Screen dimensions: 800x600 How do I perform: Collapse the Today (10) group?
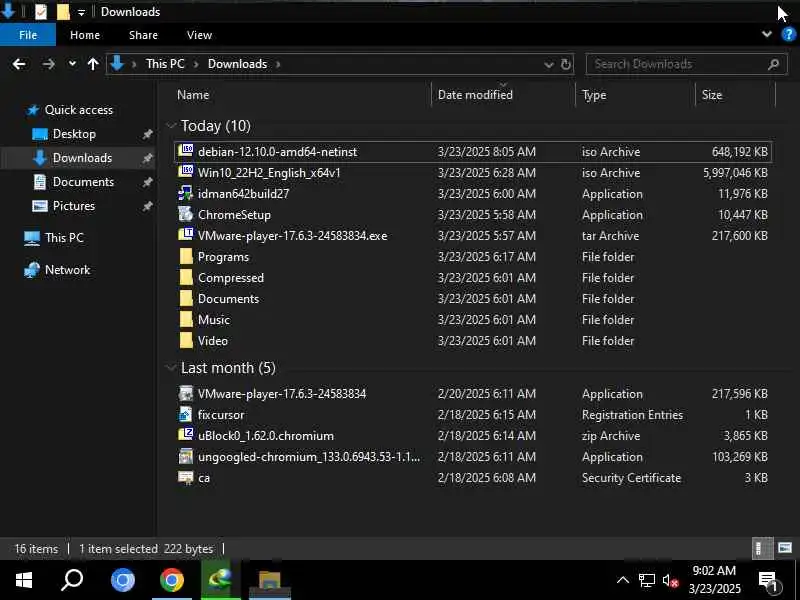click(x=171, y=126)
